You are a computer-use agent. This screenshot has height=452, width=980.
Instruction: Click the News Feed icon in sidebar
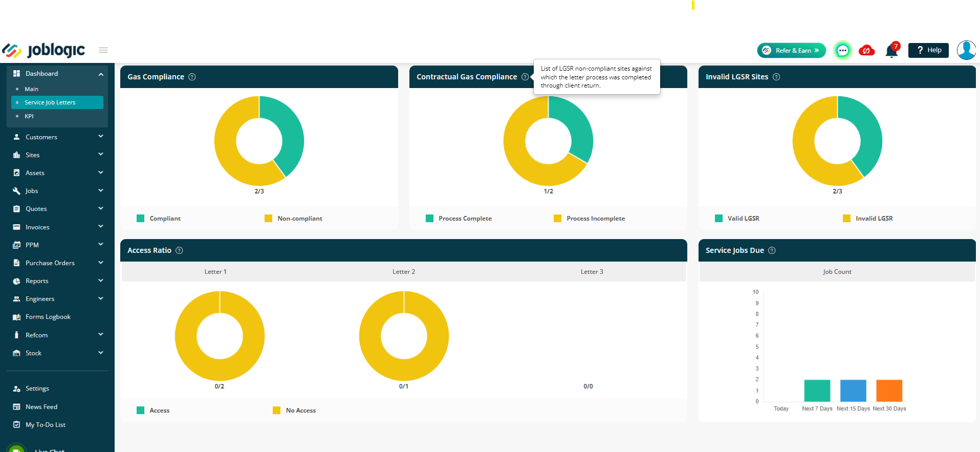[16, 407]
